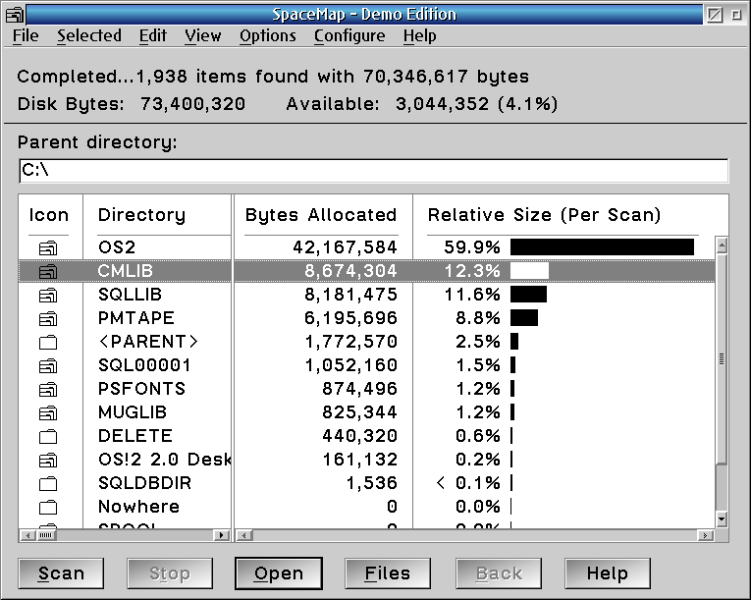Open the Configure menu
Viewport: 751px width, 600px height.
click(x=349, y=36)
